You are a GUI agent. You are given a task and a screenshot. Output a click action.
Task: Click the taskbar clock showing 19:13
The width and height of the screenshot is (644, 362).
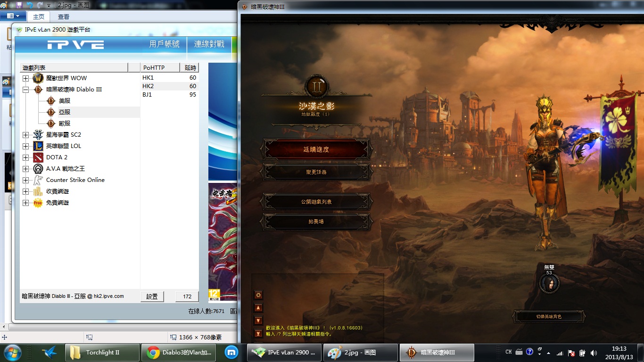point(619,353)
